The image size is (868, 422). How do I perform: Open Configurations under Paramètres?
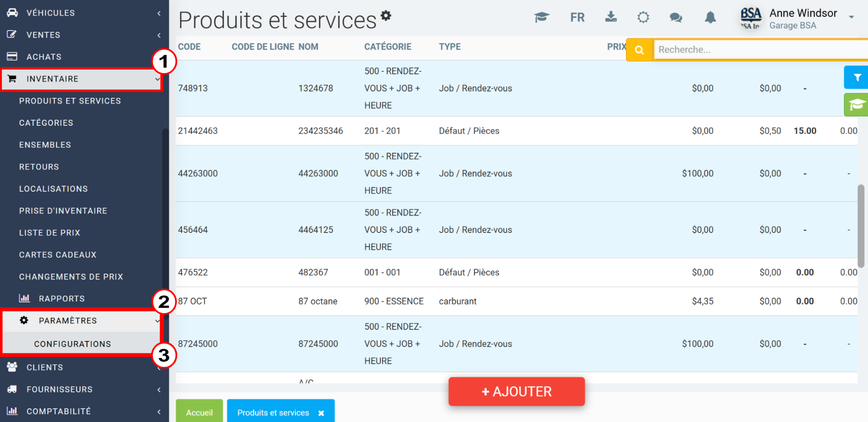click(73, 344)
